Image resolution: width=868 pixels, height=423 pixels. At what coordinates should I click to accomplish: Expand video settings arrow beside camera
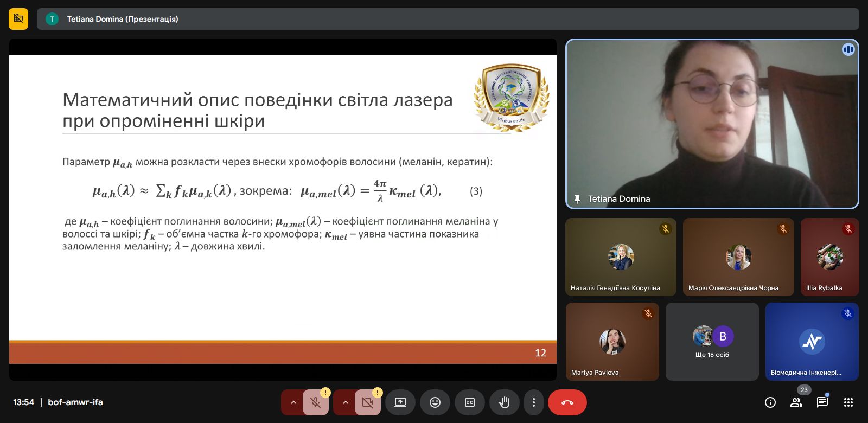345,402
